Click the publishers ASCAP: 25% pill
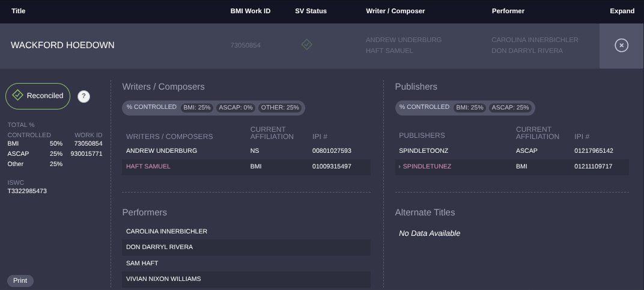644x290 pixels. click(511, 108)
